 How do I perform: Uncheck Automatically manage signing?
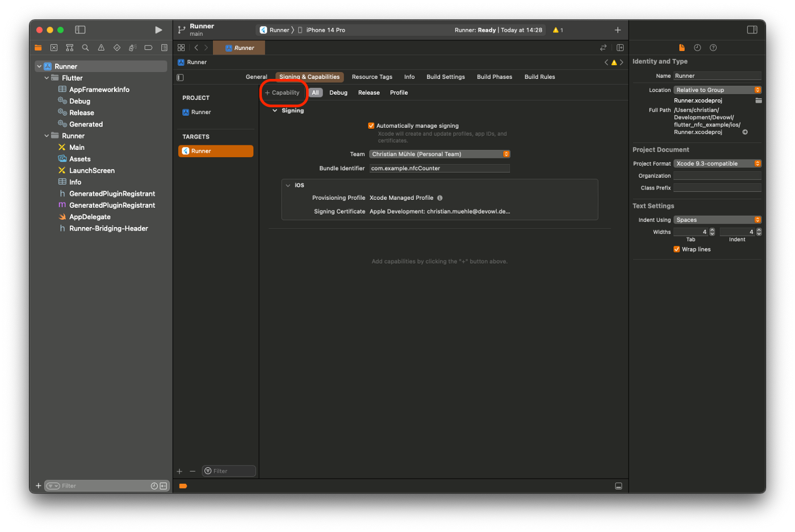(x=371, y=125)
